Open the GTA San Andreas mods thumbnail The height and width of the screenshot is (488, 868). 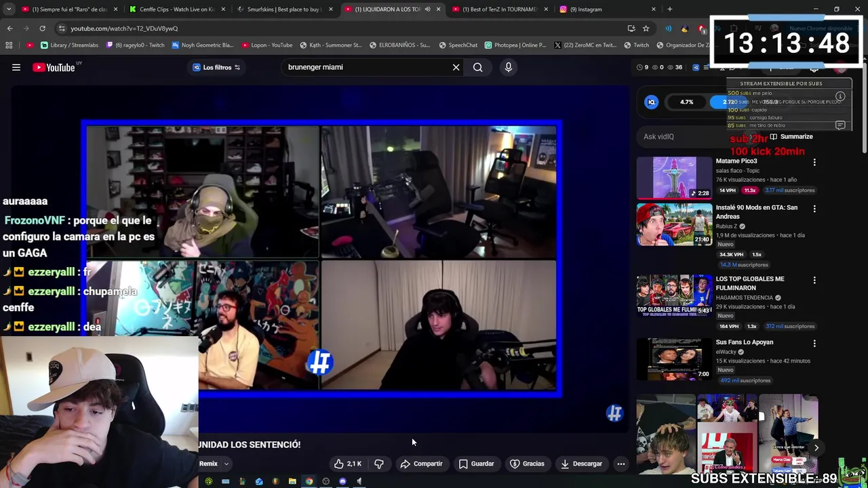pos(674,224)
